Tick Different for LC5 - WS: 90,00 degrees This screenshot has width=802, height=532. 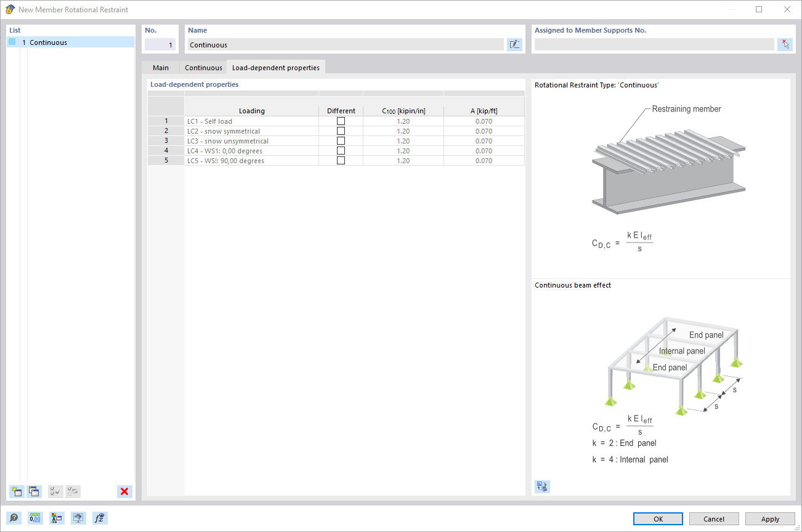341,160
